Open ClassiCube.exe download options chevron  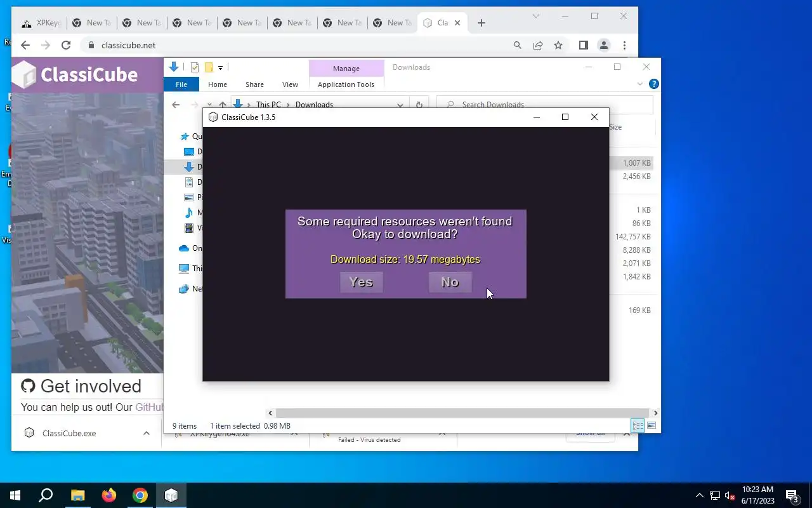pyautogui.click(x=147, y=433)
